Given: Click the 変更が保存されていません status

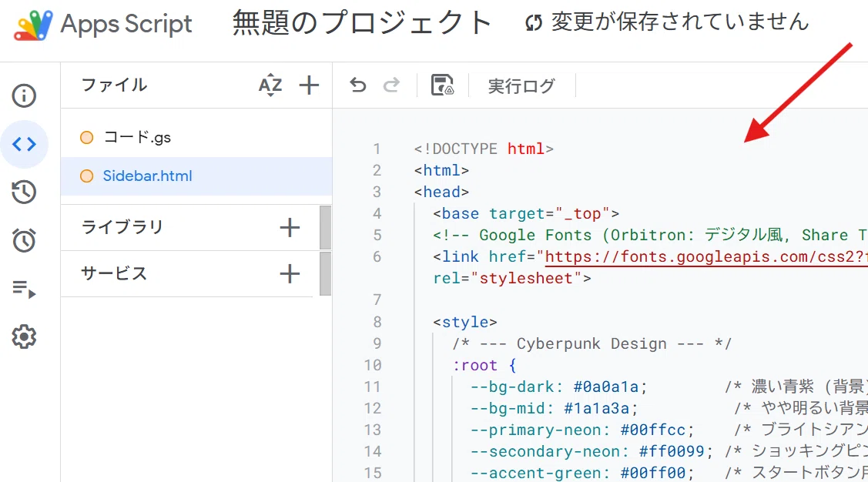Looking at the screenshot, I should click(667, 22).
